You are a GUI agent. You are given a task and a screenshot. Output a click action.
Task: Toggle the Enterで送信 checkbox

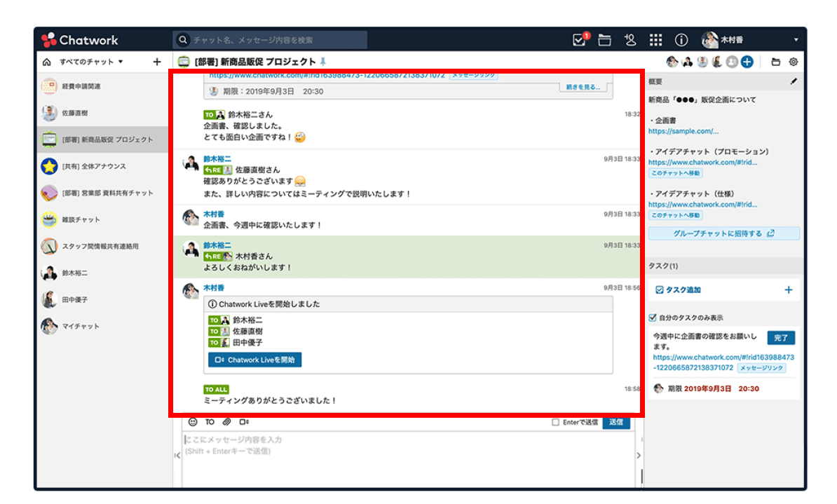(x=555, y=423)
